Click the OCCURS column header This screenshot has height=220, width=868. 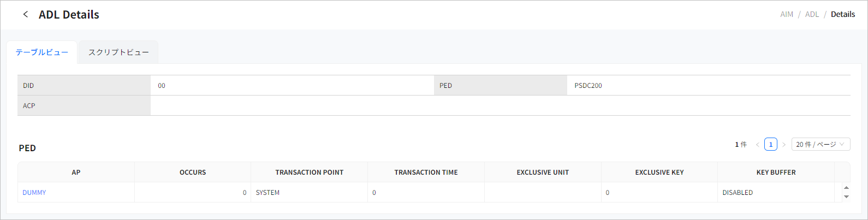[x=193, y=173]
